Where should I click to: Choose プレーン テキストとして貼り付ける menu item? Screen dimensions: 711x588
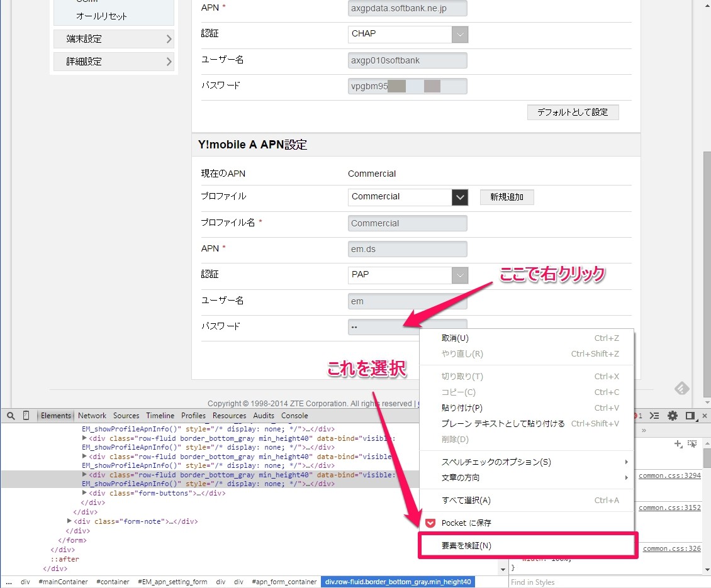pyautogui.click(x=527, y=423)
